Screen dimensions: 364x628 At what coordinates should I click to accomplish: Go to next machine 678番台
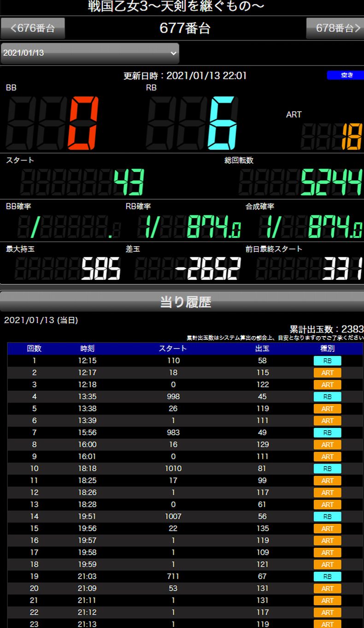tap(335, 28)
